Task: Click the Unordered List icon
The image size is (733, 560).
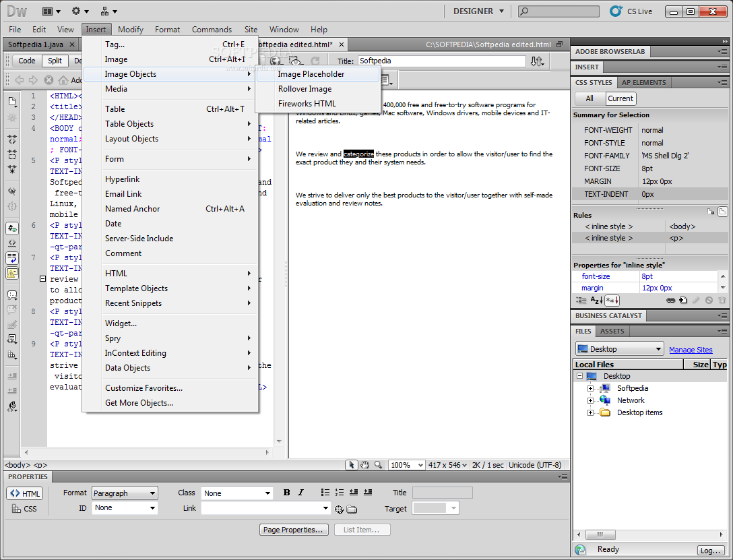Action: tap(325, 492)
